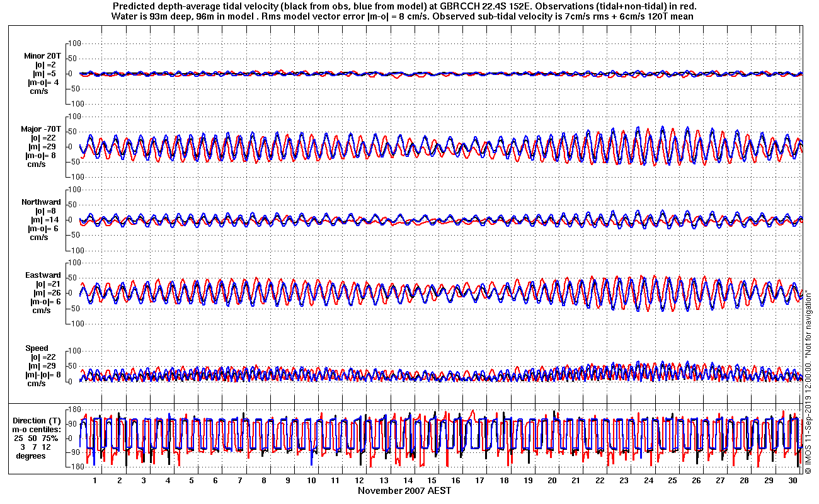Click '|m| =5' in the Minor panel
819x504 pixels.
click(x=45, y=74)
